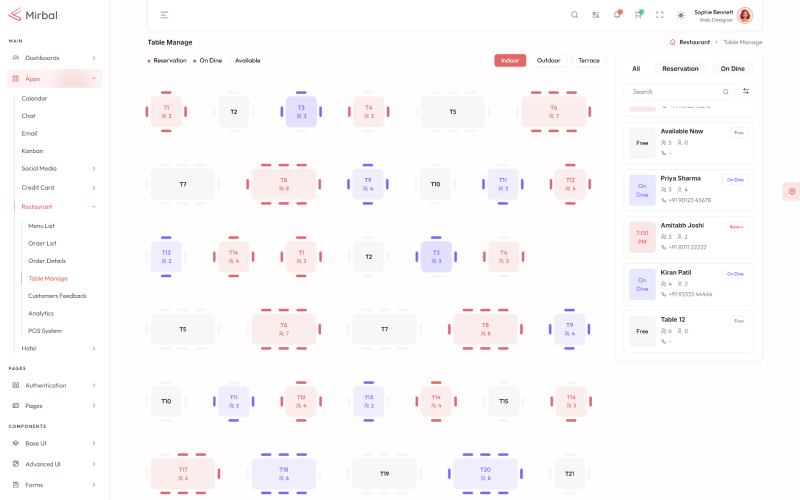Open the notifications bell icon

[x=617, y=15]
